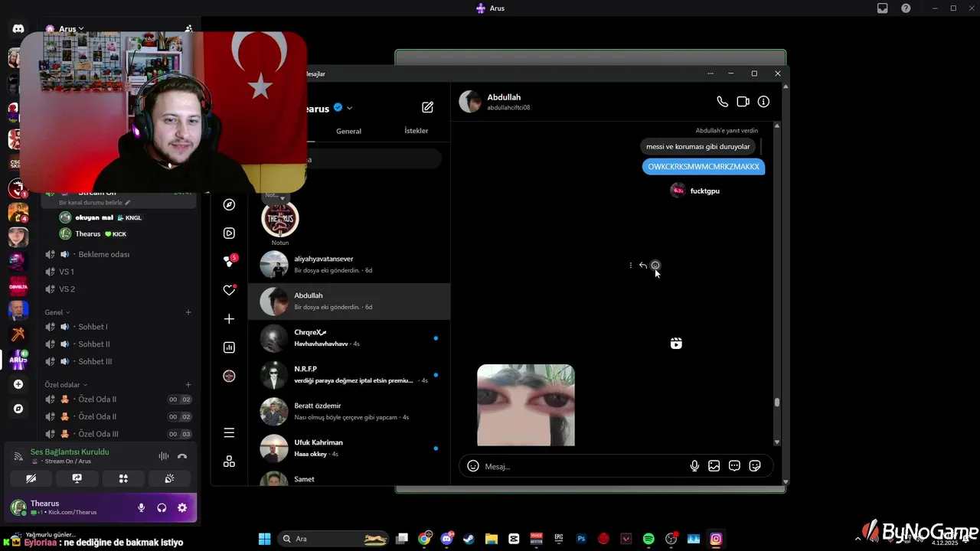980x551 pixels.
Task: Open the thearus account switcher dropdown
Action: (x=349, y=109)
